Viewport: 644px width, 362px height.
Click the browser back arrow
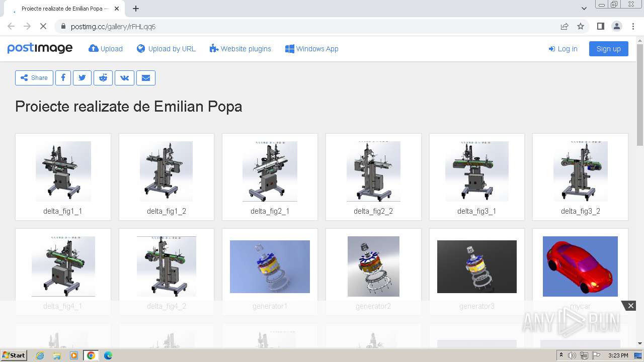(11, 26)
